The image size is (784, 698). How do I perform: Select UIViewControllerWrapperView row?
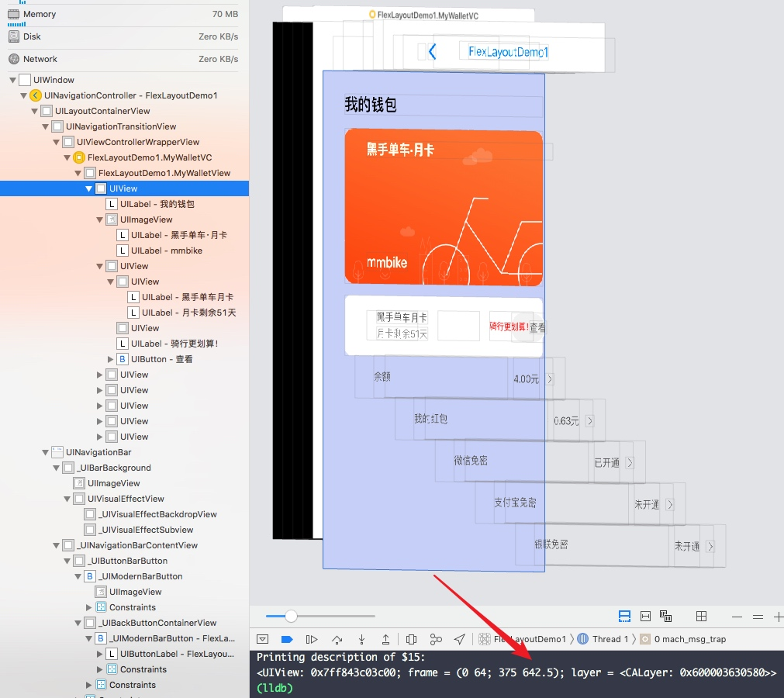click(125, 142)
